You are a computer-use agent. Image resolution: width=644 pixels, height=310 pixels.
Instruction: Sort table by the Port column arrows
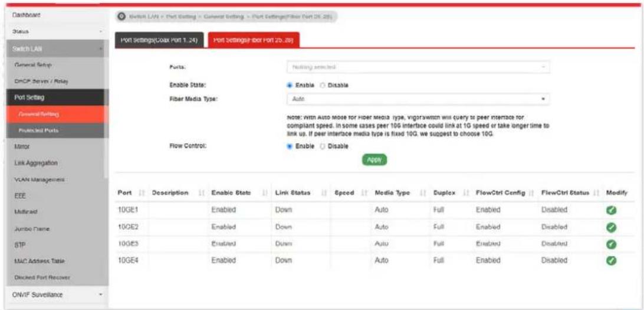click(143, 193)
